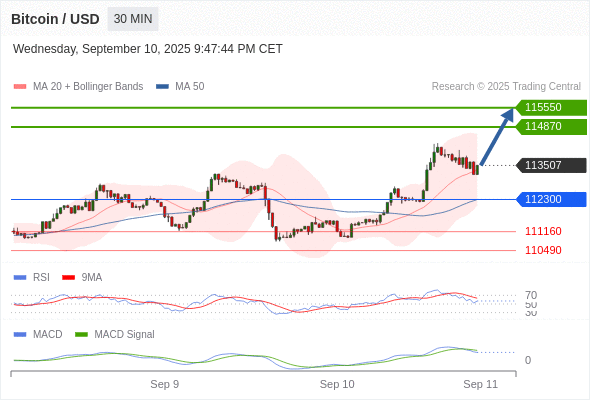Click the blue RSI legend swatch
Image resolution: width=590 pixels, height=400 pixels.
tap(20, 278)
